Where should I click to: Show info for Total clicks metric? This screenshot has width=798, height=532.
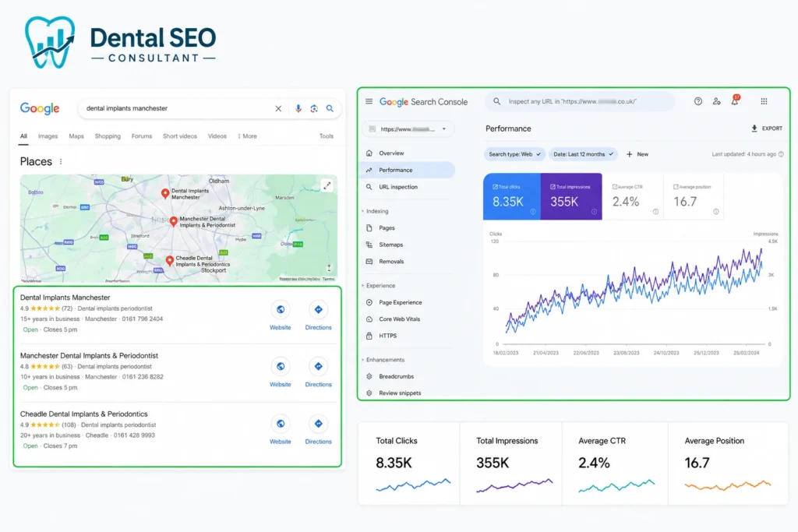[x=533, y=212]
